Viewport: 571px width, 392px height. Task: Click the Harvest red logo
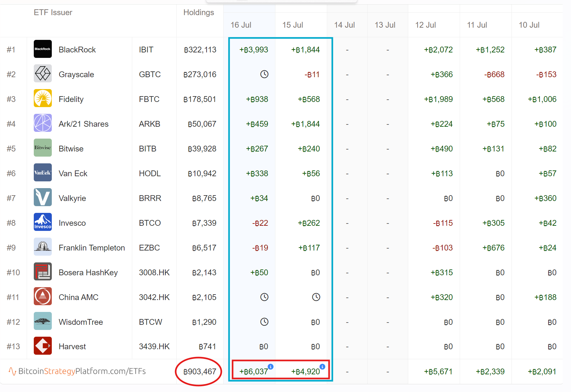pyautogui.click(x=43, y=346)
